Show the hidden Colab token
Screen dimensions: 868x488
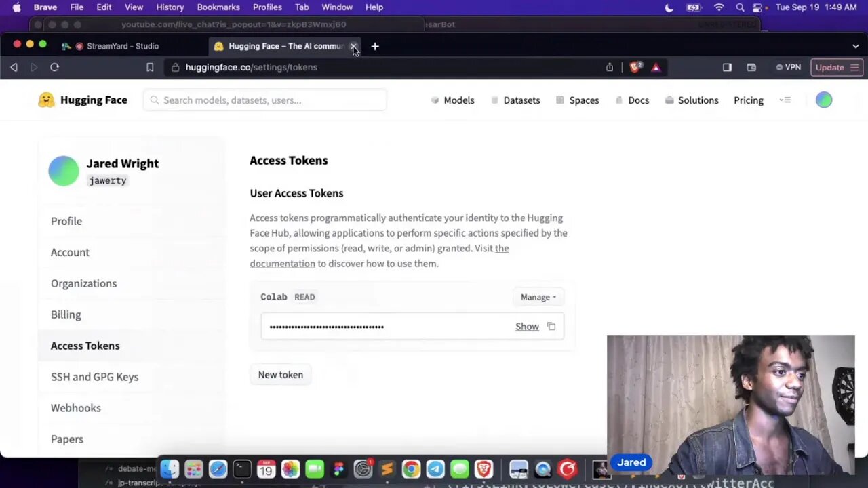point(527,327)
